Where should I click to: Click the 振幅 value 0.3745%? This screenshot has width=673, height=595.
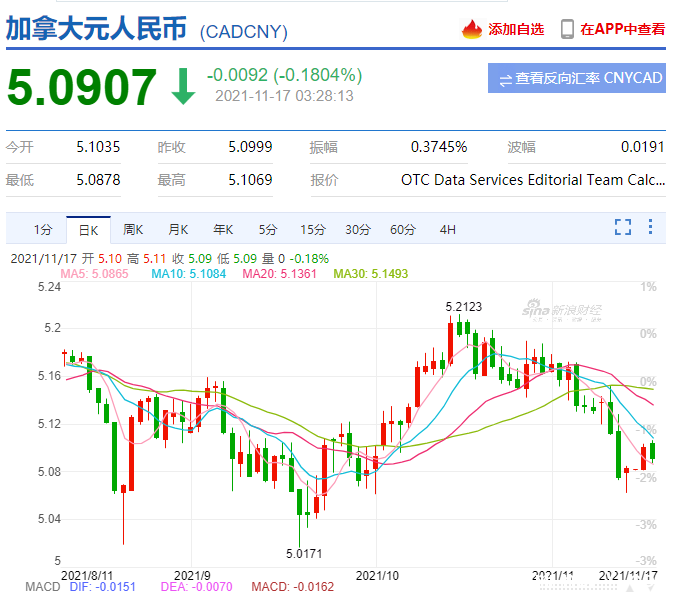(x=439, y=147)
